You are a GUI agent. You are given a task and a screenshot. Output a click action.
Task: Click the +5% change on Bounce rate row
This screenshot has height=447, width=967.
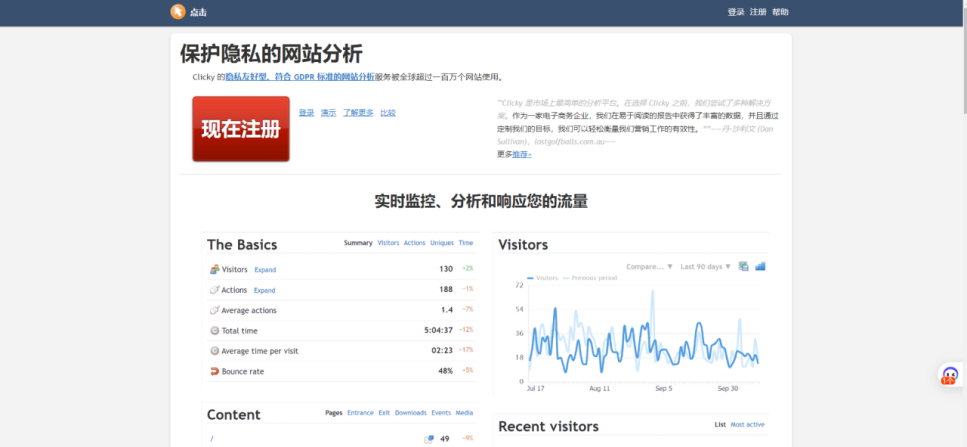tap(467, 371)
